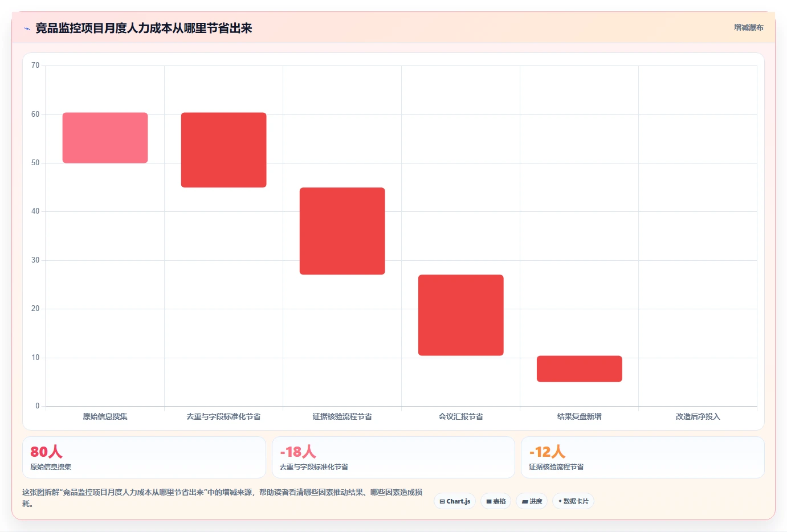Click the -12人 data card
Viewport: 787px width, 532px height.
click(643, 457)
